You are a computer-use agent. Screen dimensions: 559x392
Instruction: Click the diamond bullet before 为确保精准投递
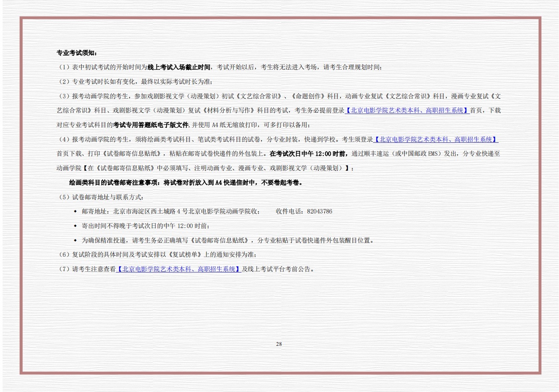[x=75, y=240]
